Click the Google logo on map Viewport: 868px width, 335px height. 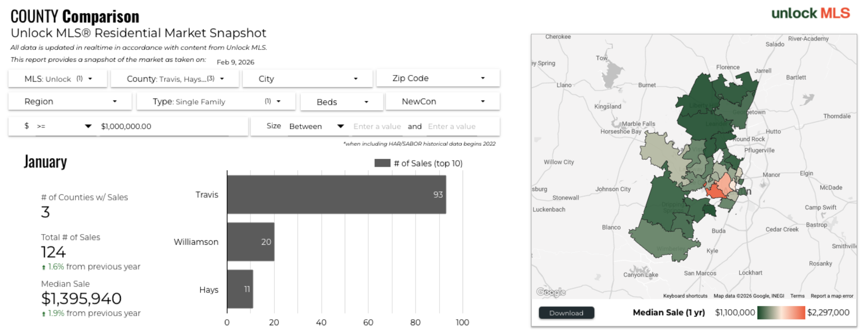(x=551, y=292)
